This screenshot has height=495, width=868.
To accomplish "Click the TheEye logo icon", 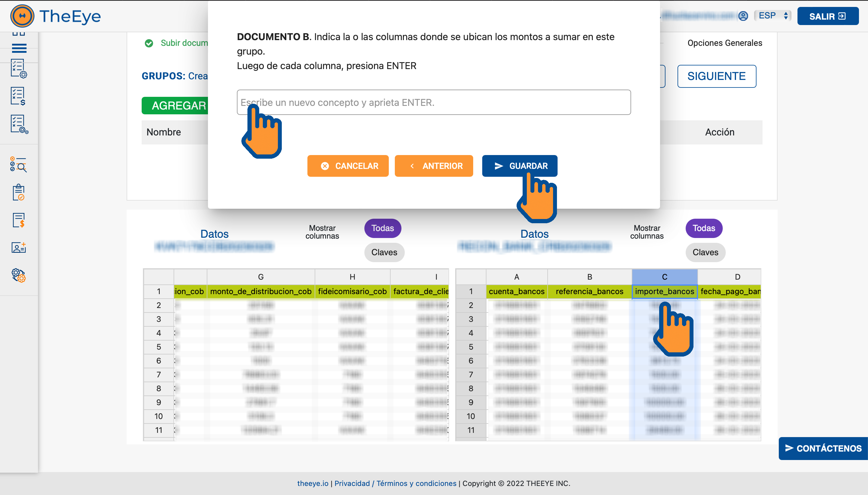I will [x=22, y=16].
